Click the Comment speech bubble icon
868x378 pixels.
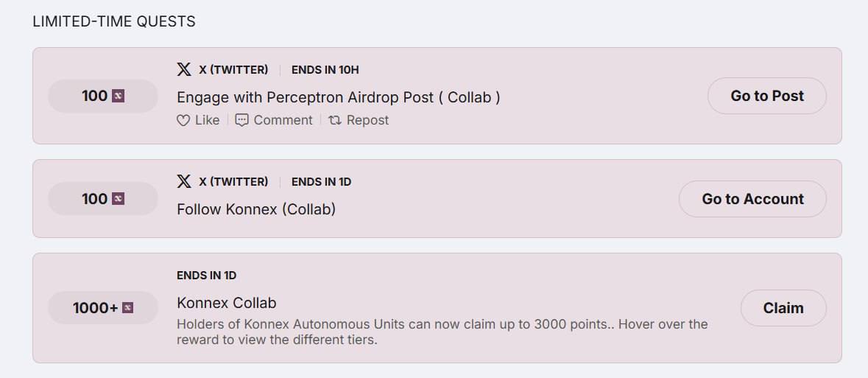(241, 120)
